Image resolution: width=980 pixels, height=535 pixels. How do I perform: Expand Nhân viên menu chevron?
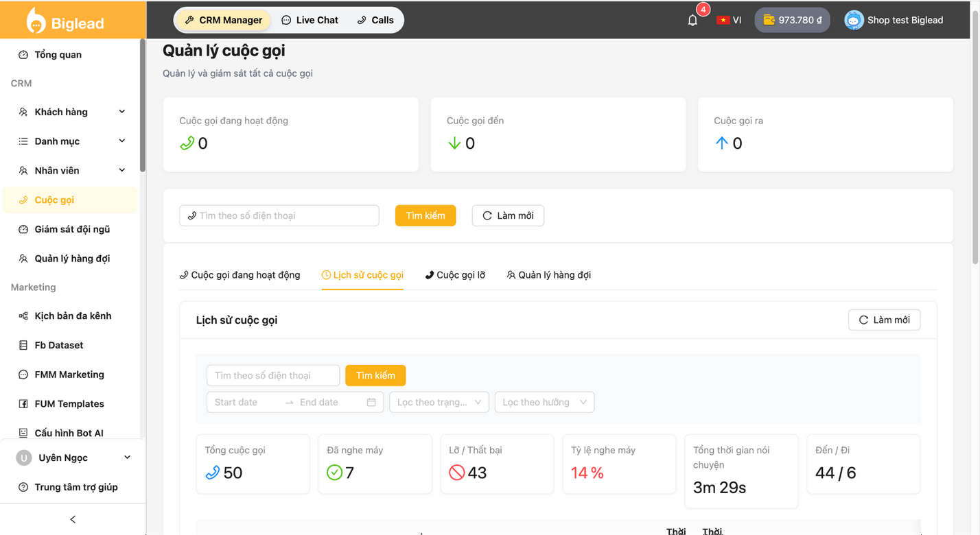pyautogui.click(x=122, y=170)
